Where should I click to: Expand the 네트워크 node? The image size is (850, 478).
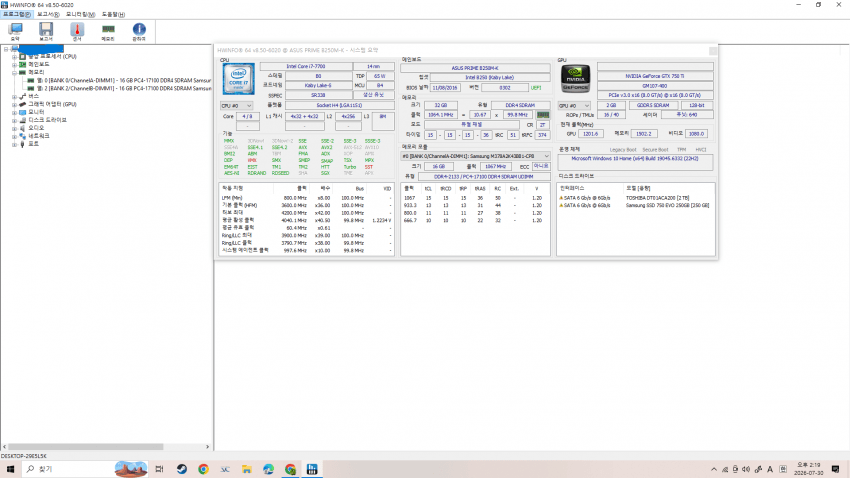pos(15,135)
